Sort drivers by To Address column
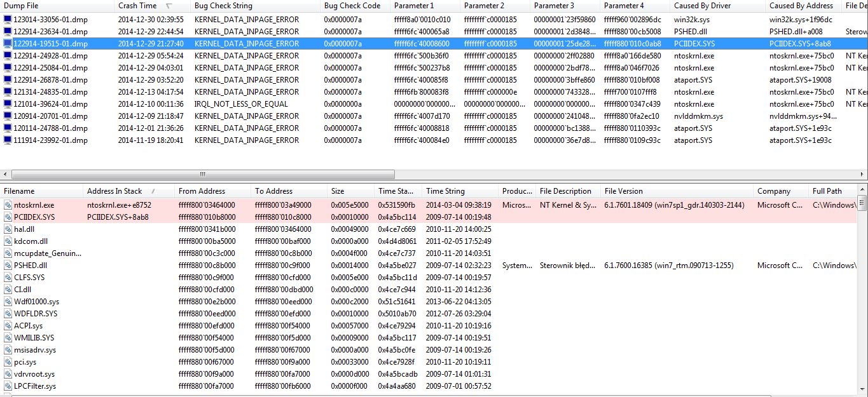The width and height of the screenshot is (868, 397). point(289,191)
